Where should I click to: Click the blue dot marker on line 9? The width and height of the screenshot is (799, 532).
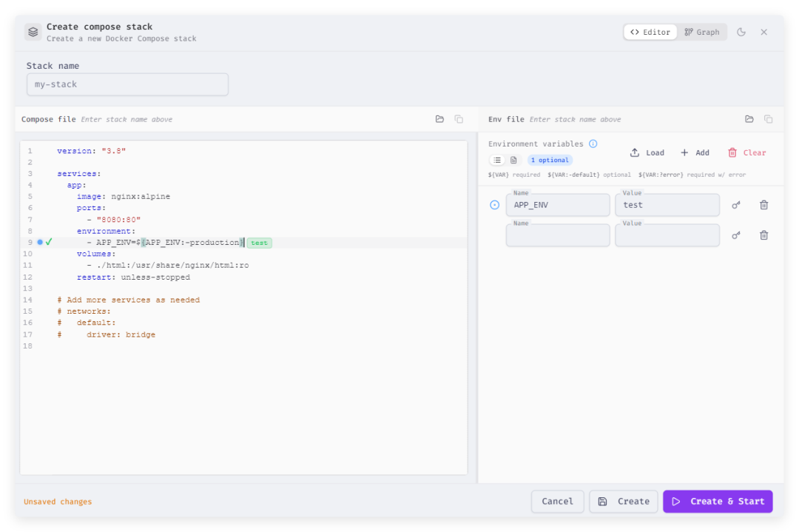40,242
